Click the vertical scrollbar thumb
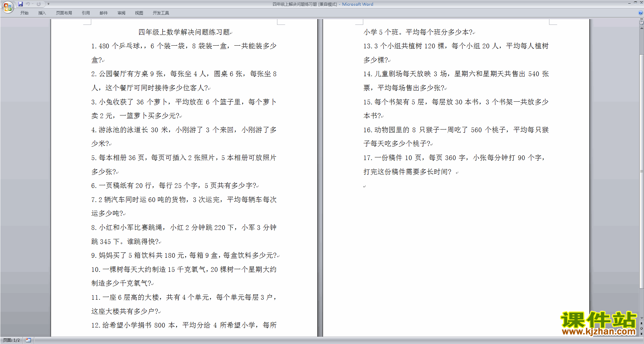The height and width of the screenshot is (344, 644). pyautogui.click(x=641, y=171)
